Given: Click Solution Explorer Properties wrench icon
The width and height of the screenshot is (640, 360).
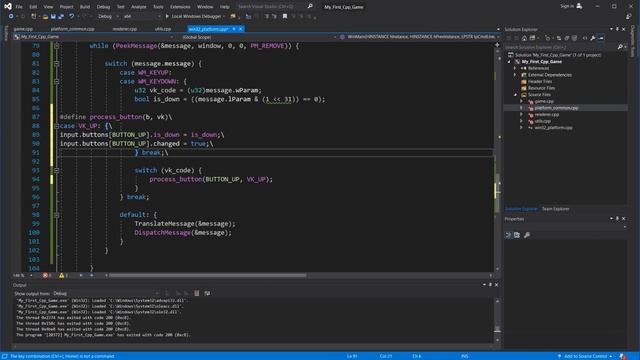Looking at the screenshot, I should [593, 38].
